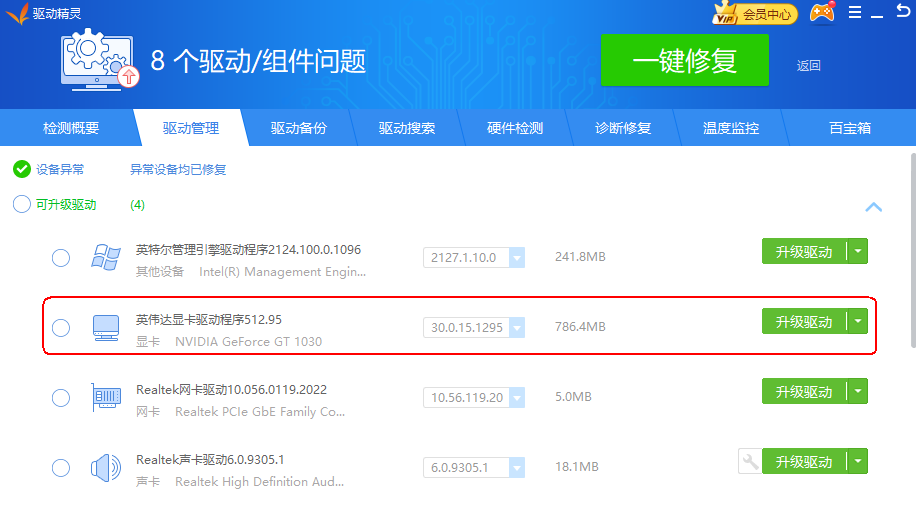Viewport: 916px width, 511px height.
Task: Click the monitor gear upgrade icon
Action: (x=99, y=60)
